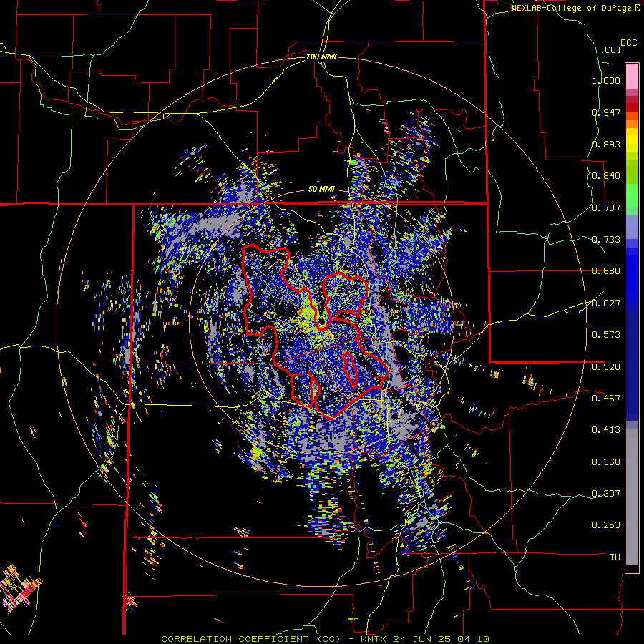The width and height of the screenshot is (644, 644).
Task: Select the 0.360 scale value
Action: pyautogui.click(x=606, y=462)
